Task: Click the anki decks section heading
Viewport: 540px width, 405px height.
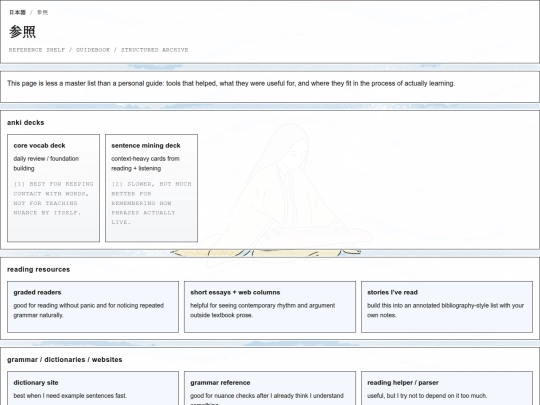Action: click(25, 123)
